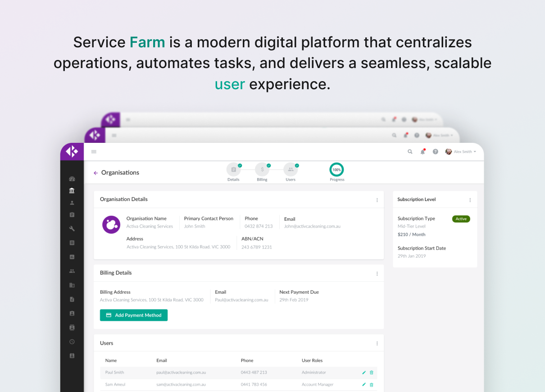Go back with arrow beside Organisations
This screenshot has width=545, height=392.
(x=95, y=173)
